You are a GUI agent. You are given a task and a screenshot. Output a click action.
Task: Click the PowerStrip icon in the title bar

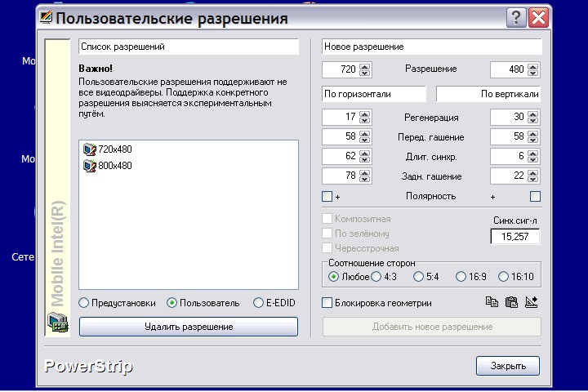48,17
